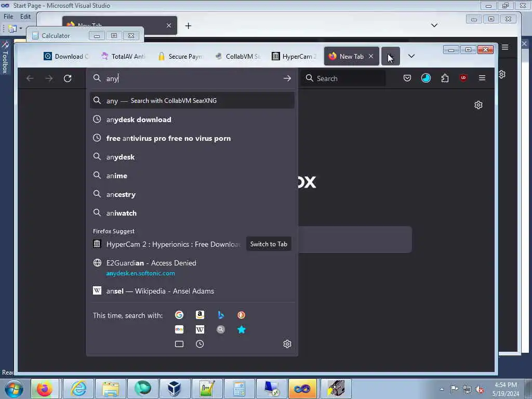Go forward using Firefox forward arrow
Image resolution: width=532 pixels, height=399 pixels.
pyautogui.click(x=49, y=78)
